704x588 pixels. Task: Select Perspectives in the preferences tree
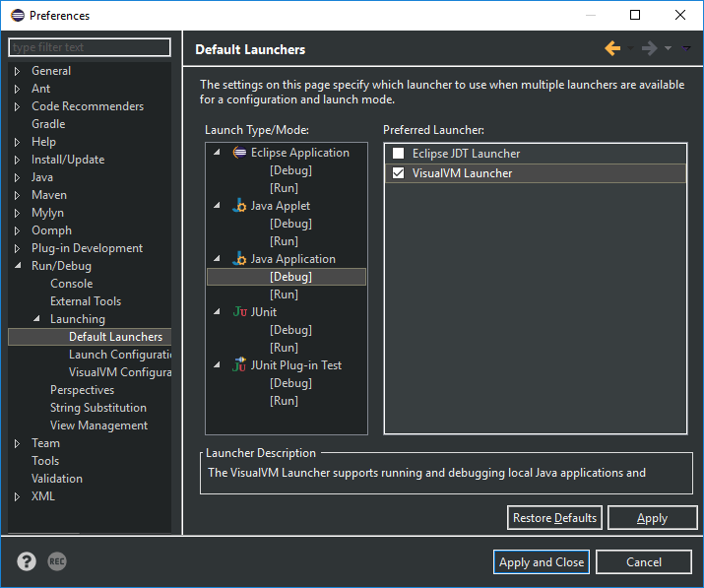pyautogui.click(x=82, y=390)
